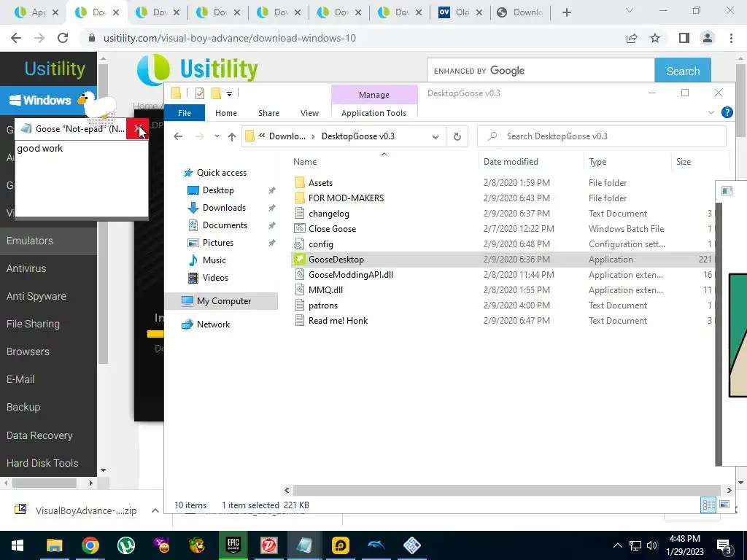Click the Google enhanced search box
747x560 pixels.
click(541, 71)
